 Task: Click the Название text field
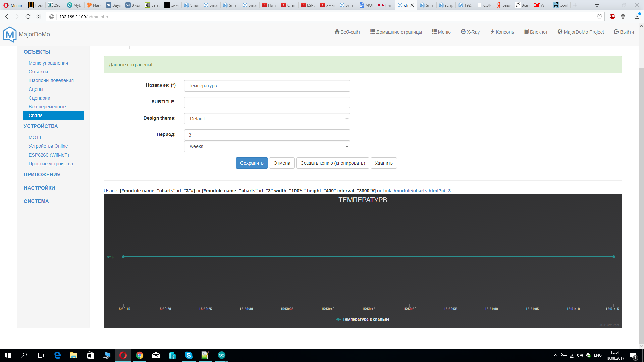(x=267, y=86)
